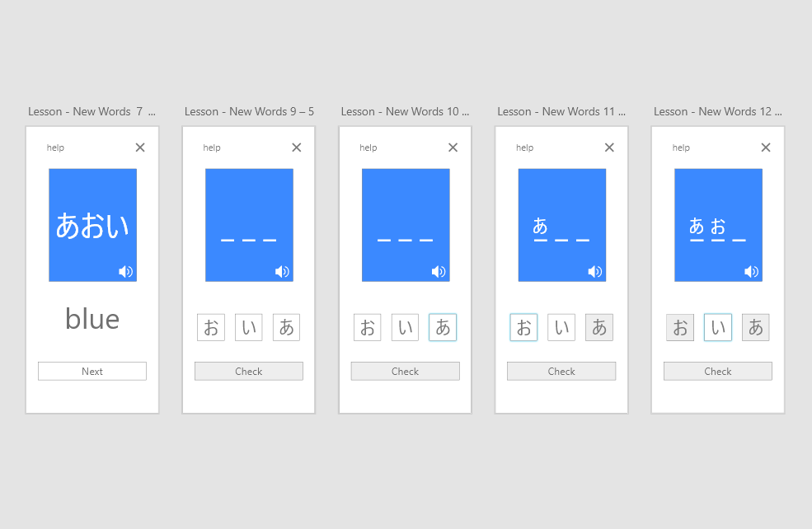Close the New Words 12 screen with X
Viewport: 812px width, 529px height.
click(x=766, y=147)
